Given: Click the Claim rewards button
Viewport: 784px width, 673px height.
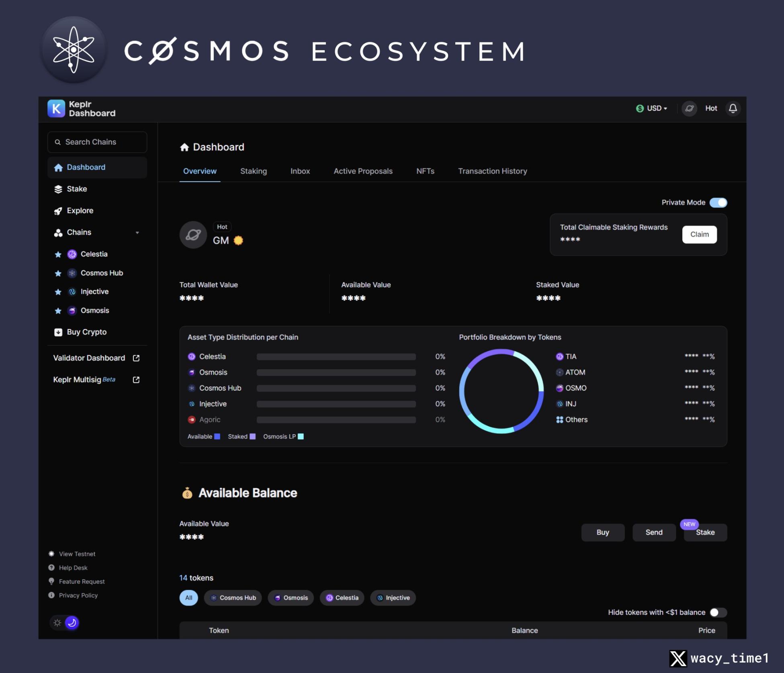Looking at the screenshot, I should [699, 234].
